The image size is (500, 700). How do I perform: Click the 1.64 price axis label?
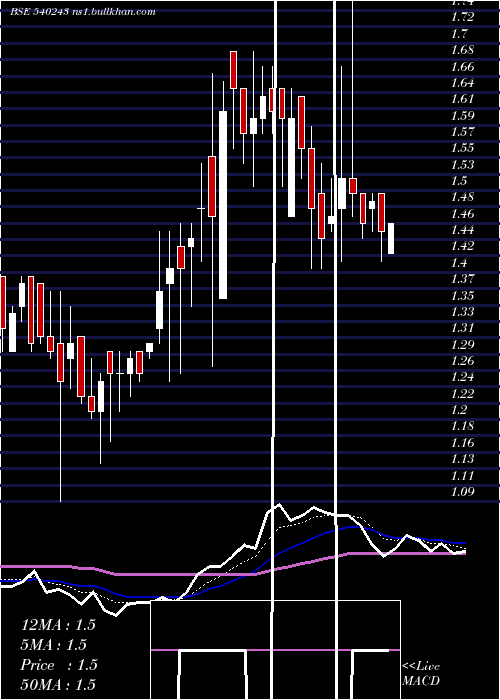tap(462, 83)
